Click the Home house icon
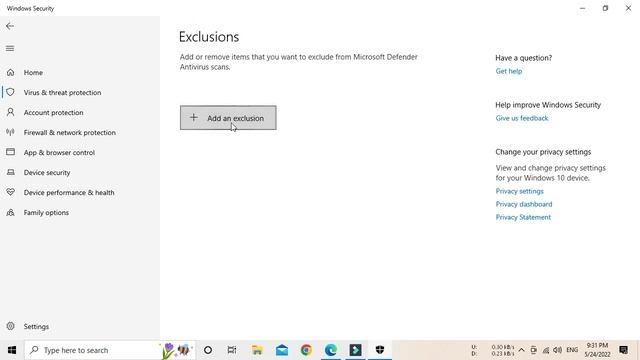The image size is (640, 360). [11, 73]
